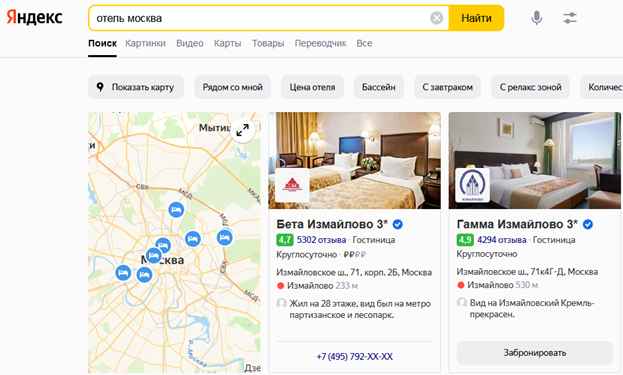Viewport: 623px width, 375px height.
Task: Click the Забронировать button for Гамма Измайлово
Action: click(x=534, y=353)
